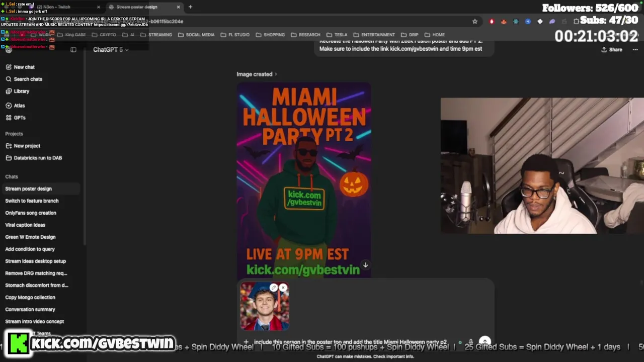Screen dimensions: 644x362
Task: Open the ChatGPT 5 model selector
Action: (x=110, y=50)
